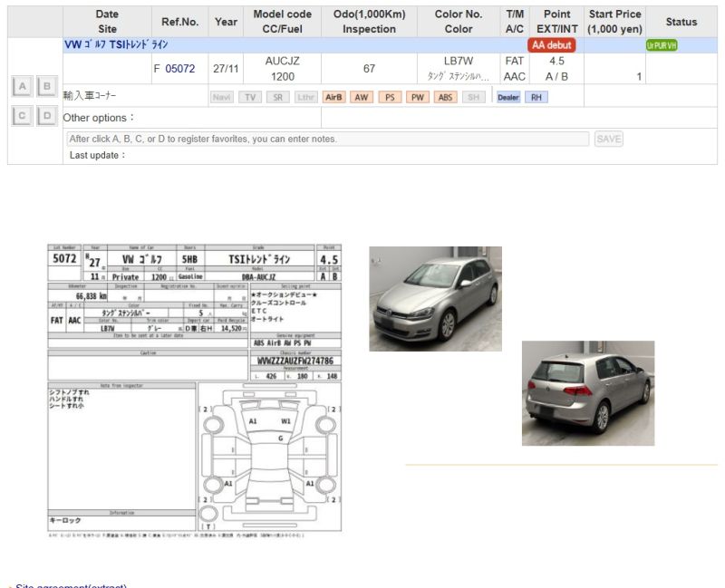Click the AW alloy wheels tag
This screenshot has width=725, height=588.
[x=362, y=97]
